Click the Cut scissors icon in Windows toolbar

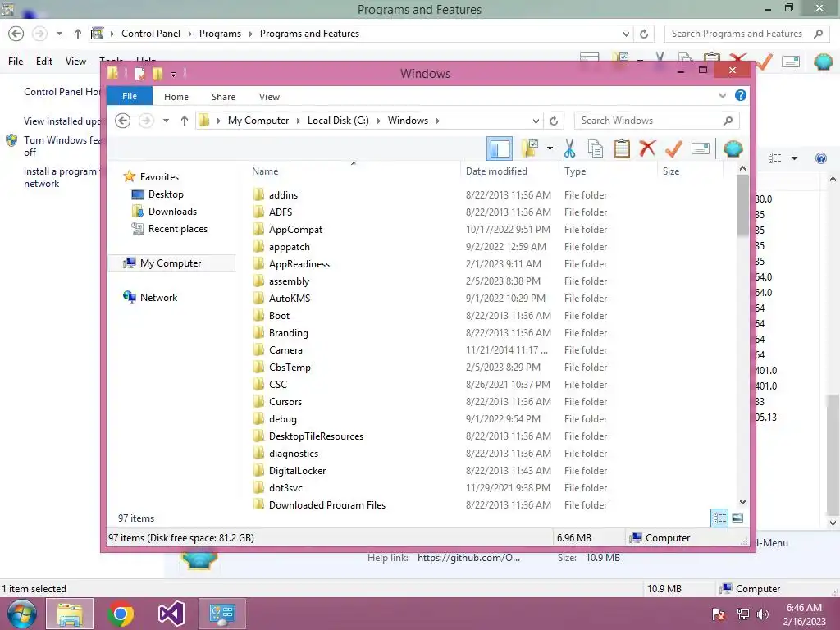569,148
